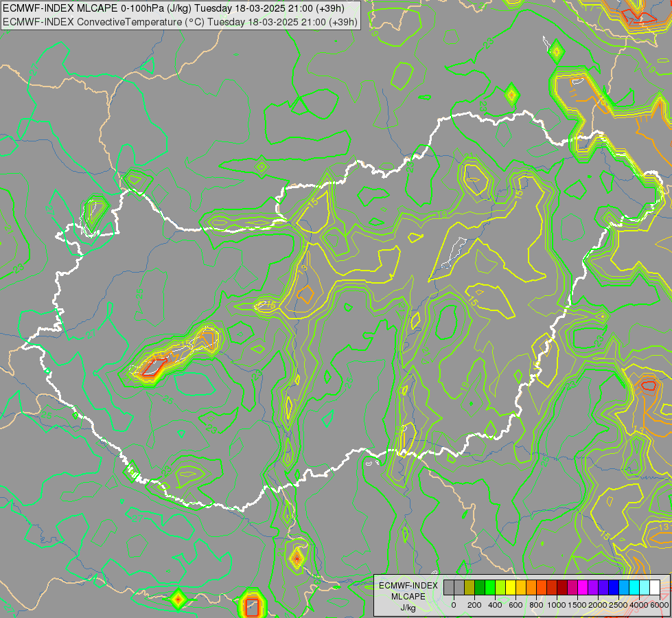Click the ConvectiveTemperature title line
Image resolution: width=672 pixels, height=618 pixels.
coord(180,22)
